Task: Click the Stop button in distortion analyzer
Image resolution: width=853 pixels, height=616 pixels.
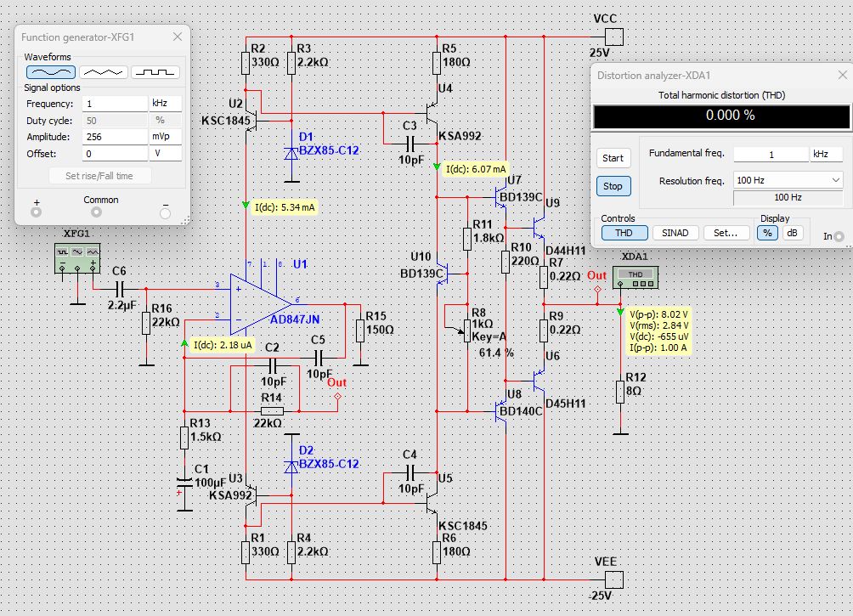Action: tap(613, 186)
